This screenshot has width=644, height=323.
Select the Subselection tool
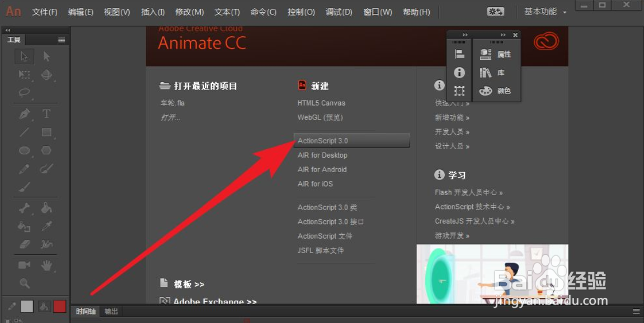point(46,56)
